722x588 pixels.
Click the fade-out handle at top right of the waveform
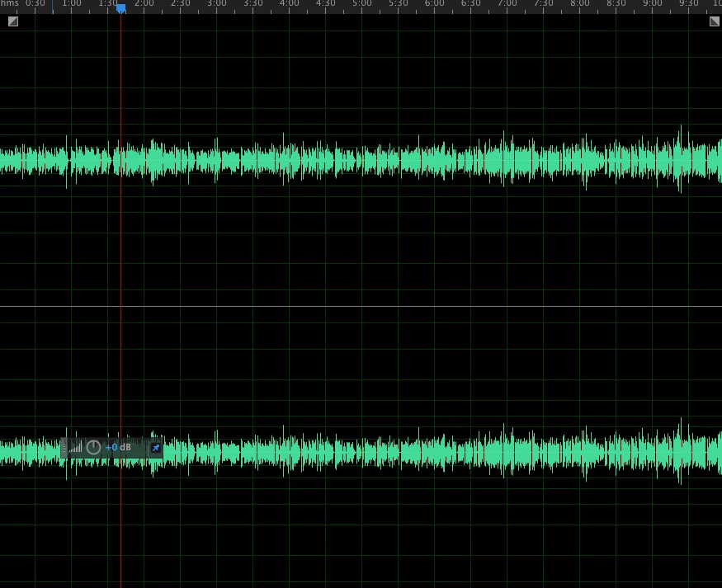pyautogui.click(x=715, y=21)
